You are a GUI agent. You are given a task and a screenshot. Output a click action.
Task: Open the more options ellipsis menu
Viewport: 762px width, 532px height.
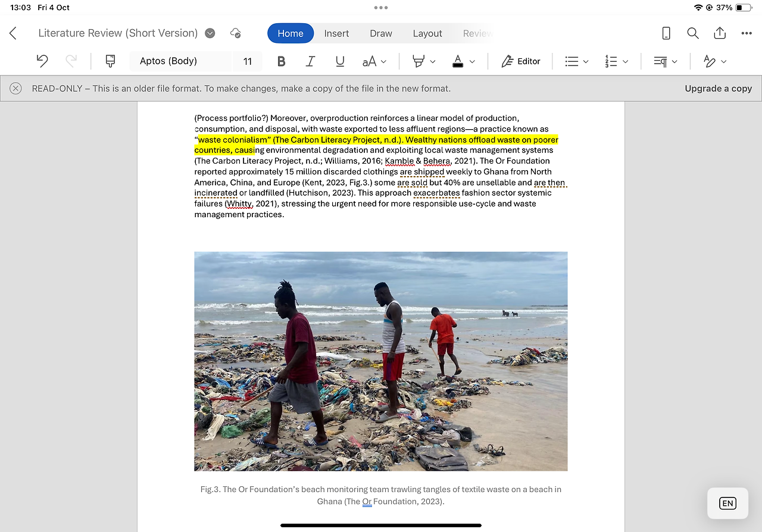click(x=747, y=33)
